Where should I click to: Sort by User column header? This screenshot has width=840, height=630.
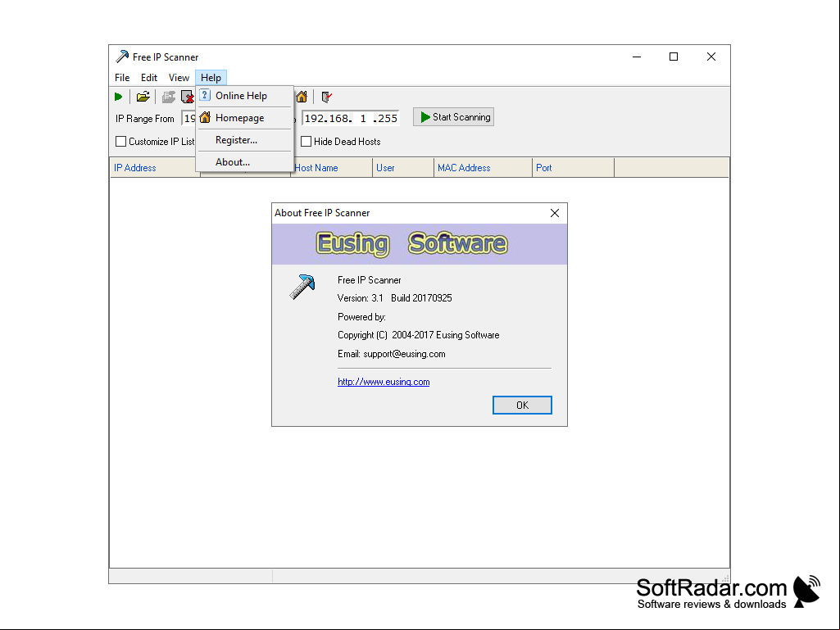click(403, 168)
